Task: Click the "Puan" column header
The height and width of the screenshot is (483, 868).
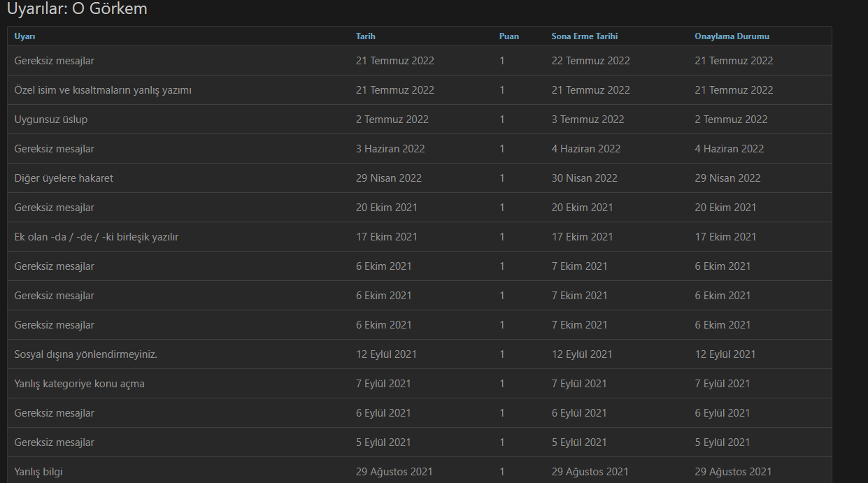Action: [508, 36]
